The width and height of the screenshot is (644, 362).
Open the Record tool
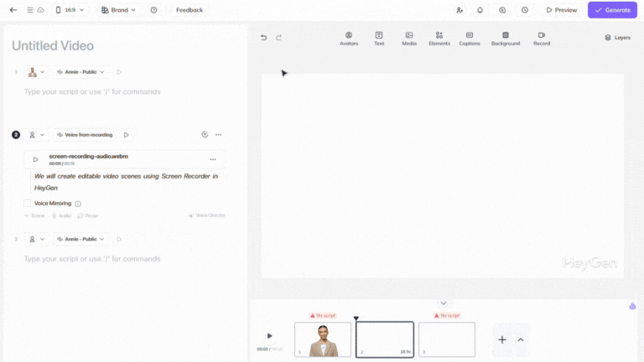542,39
